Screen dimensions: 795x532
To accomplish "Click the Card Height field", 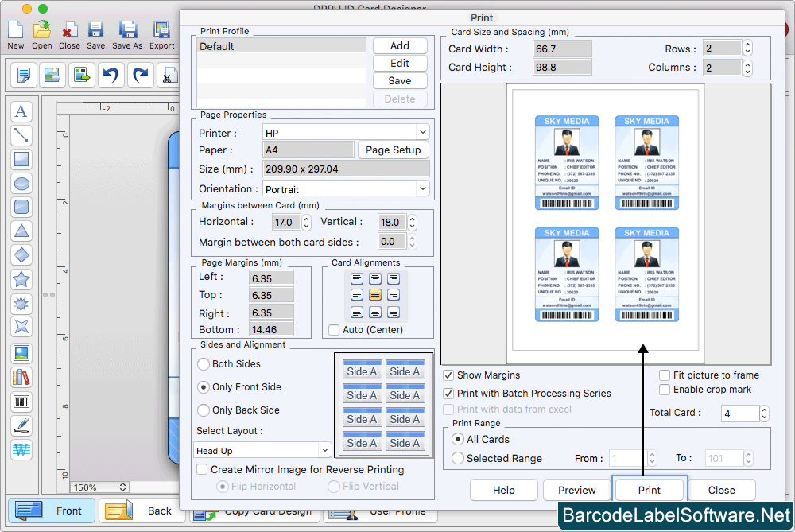I will click(562, 67).
